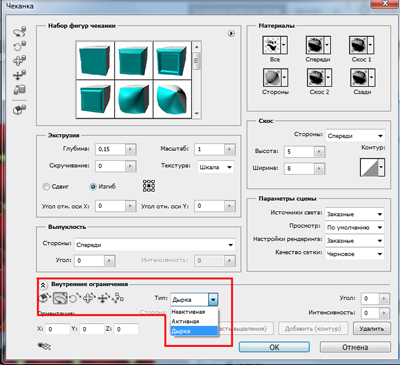Open the 'Настройки рендеринга' dropdown

[355, 241]
